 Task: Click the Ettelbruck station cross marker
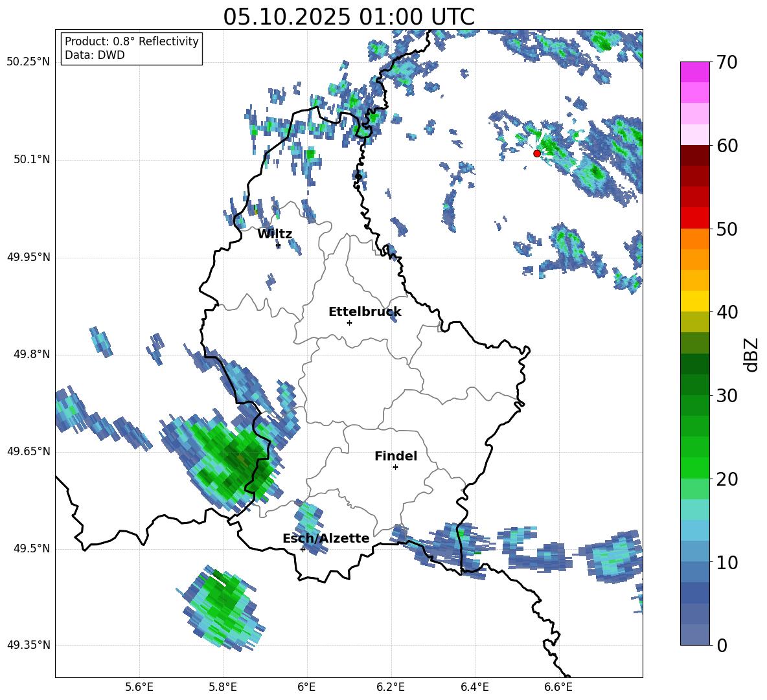coord(349,322)
